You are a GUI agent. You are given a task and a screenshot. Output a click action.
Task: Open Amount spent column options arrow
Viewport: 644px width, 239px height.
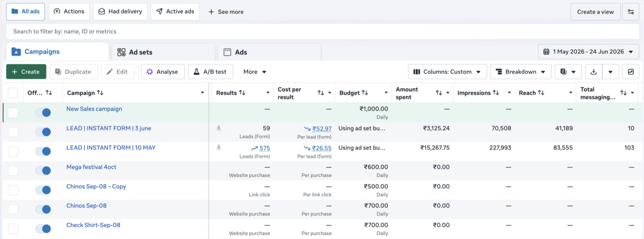[x=448, y=93]
